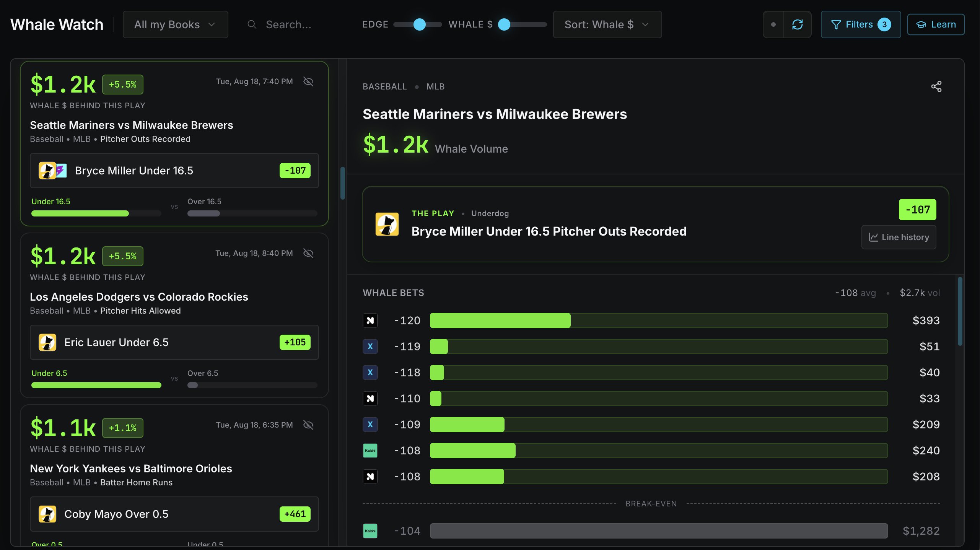Click the MLB breadcrumb label in detail panel
980x550 pixels.
click(436, 86)
